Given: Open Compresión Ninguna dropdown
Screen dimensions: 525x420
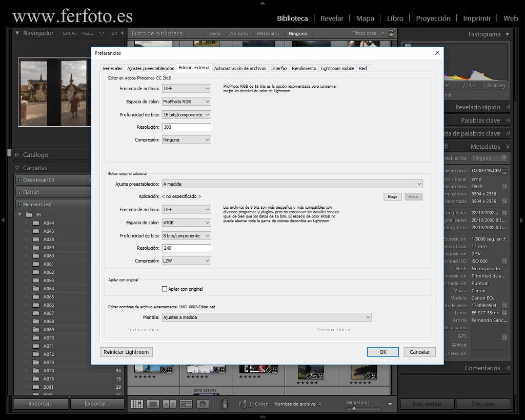Looking at the screenshot, I should tap(187, 139).
